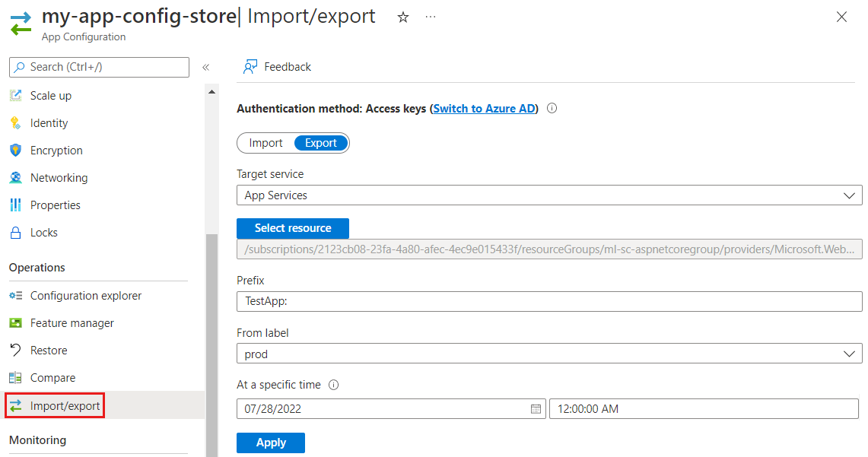Open the Feature manager
The height and width of the screenshot is (457, 868).
(75, 322)
